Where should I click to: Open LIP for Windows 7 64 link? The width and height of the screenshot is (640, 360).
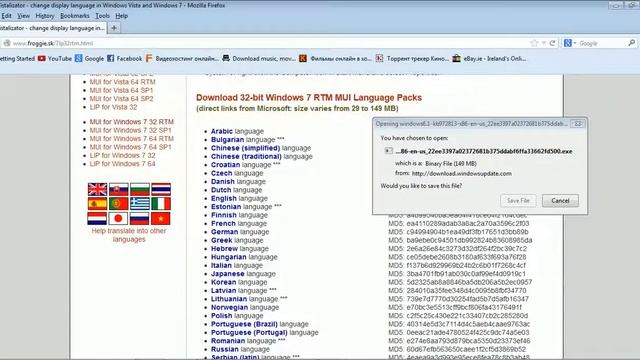click(122, 164)
